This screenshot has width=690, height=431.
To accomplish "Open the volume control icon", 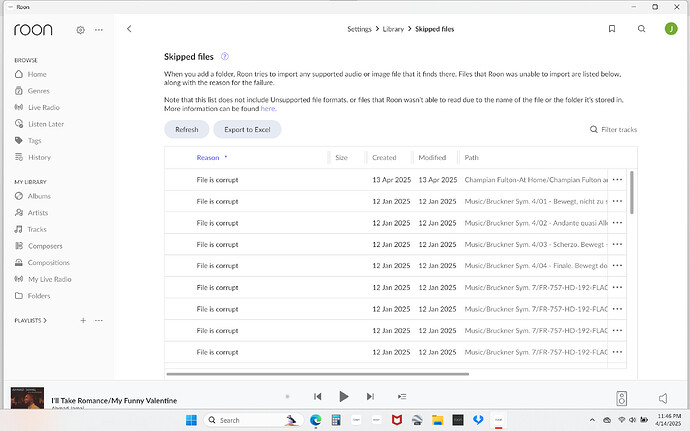I will [663, 398].
